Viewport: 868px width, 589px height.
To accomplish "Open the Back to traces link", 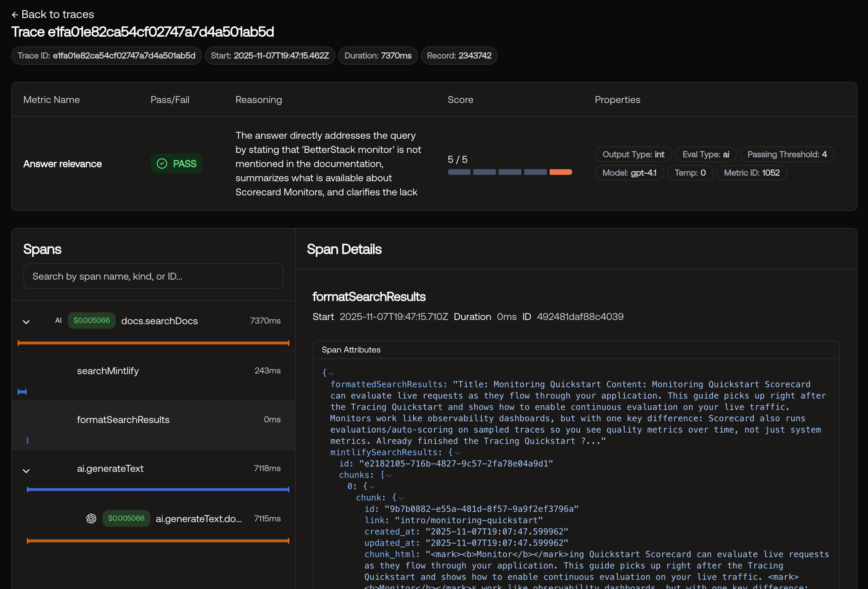I will coord(53,15).
